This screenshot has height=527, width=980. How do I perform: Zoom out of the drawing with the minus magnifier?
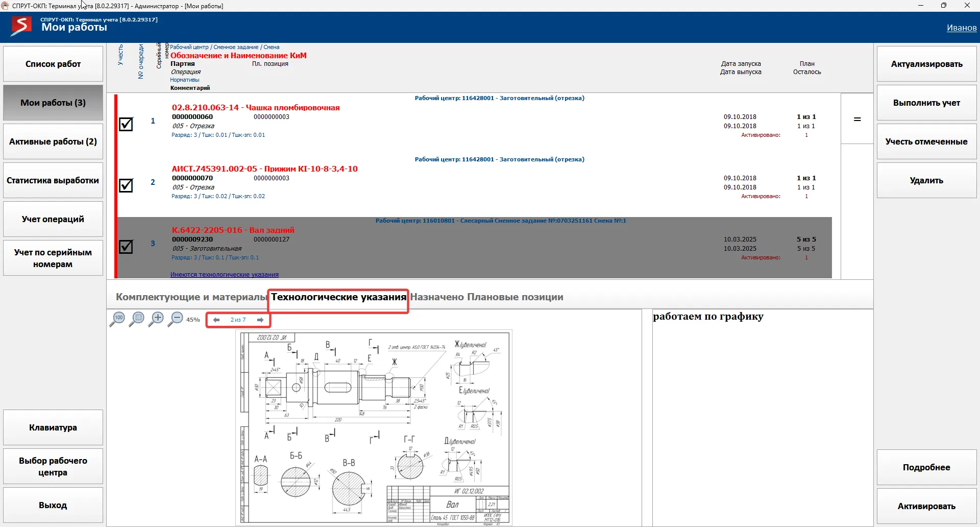pos(176,319)
